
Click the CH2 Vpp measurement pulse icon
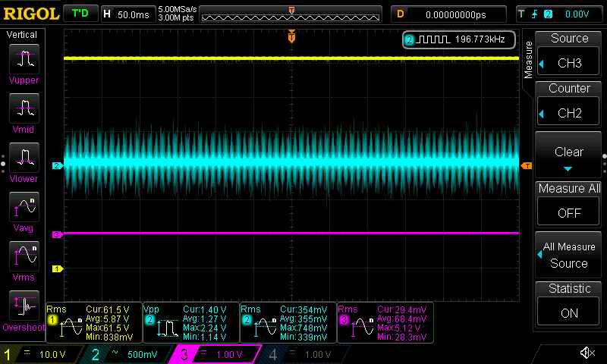click(167, 328)
